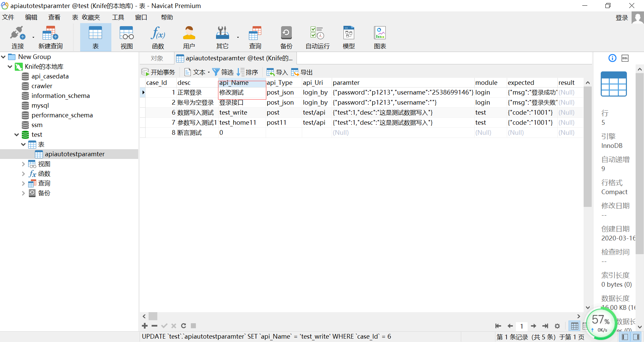644x342 pixels.
Task: Expand the 视图 (Views) tree node
Action: (23, 164)
